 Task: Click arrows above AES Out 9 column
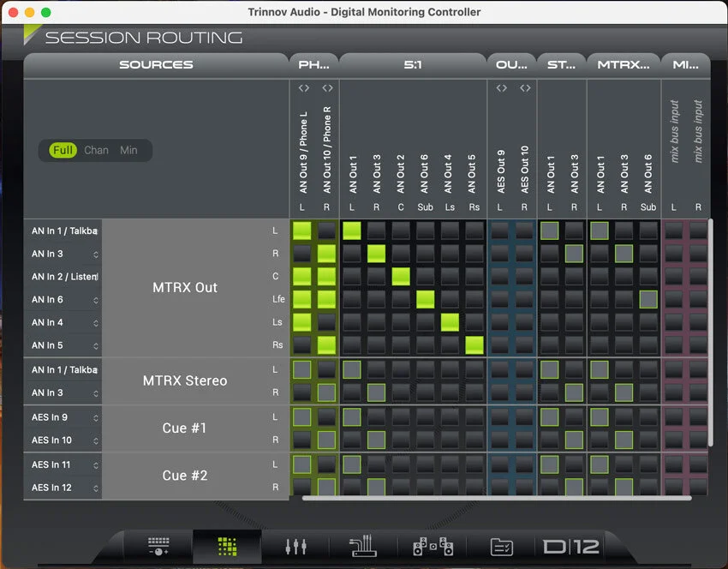click(x=501, y=87)
